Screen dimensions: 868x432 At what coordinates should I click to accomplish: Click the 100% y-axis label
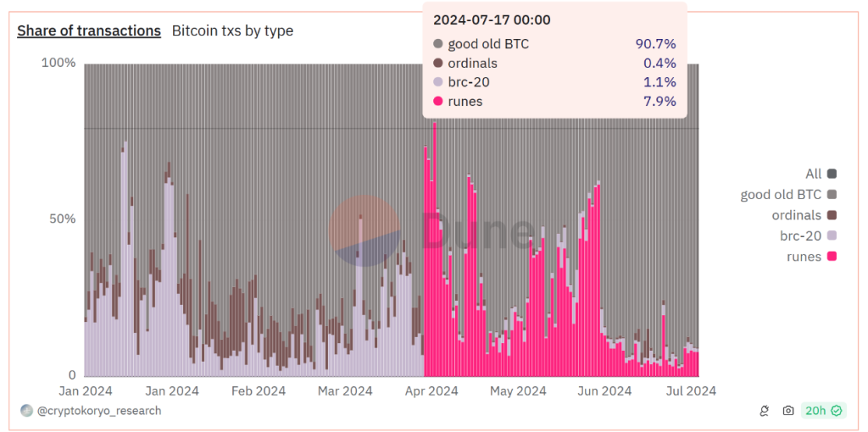(x=59, y=64)
